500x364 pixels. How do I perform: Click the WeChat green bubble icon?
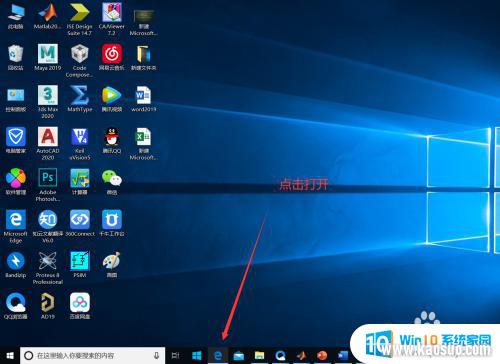[x=112, y=178]
